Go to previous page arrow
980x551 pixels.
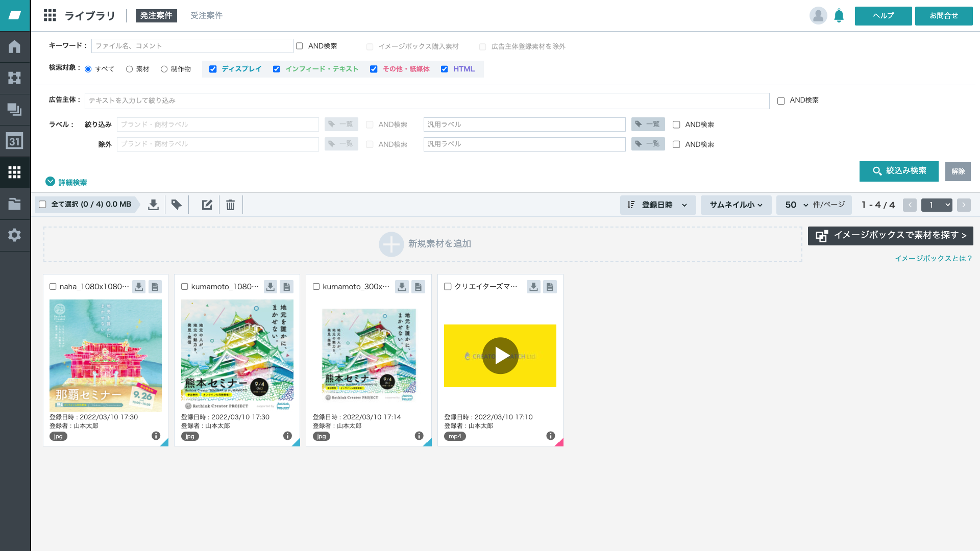coord(910,205)
